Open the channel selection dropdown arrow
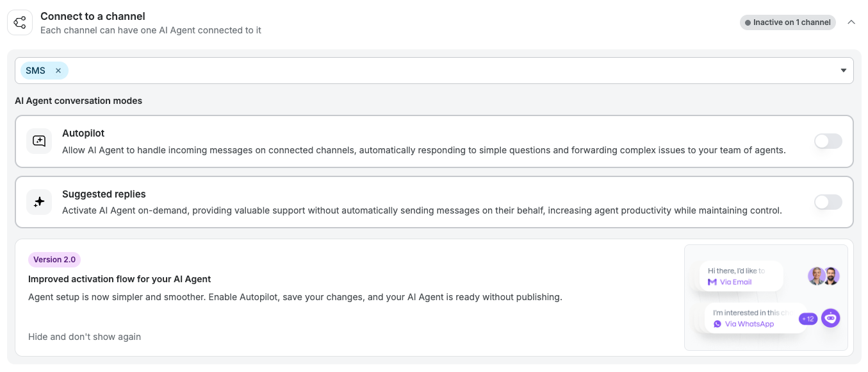This screenshot has height=372, width=868. tap(844, 71)
